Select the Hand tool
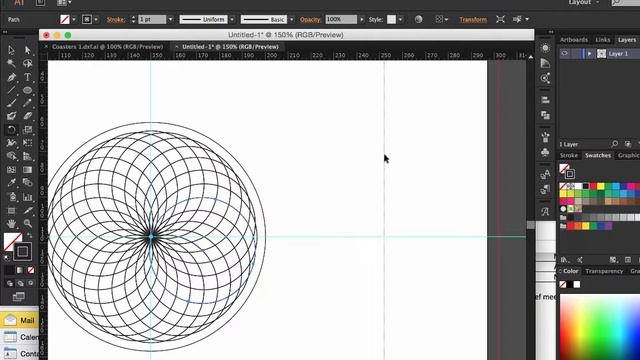Viewport: 640px width, 360px height. 11,223
